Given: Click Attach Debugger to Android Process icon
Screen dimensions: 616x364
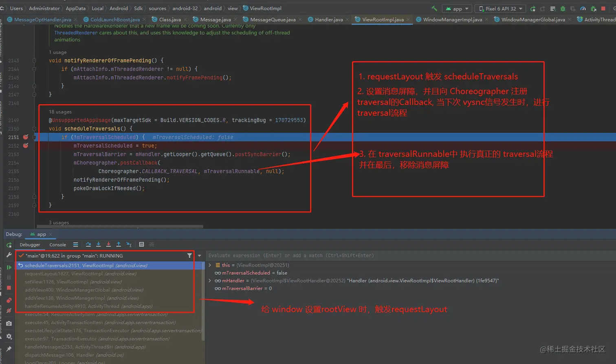Looking at the screenshot, I should coord(593,9).
